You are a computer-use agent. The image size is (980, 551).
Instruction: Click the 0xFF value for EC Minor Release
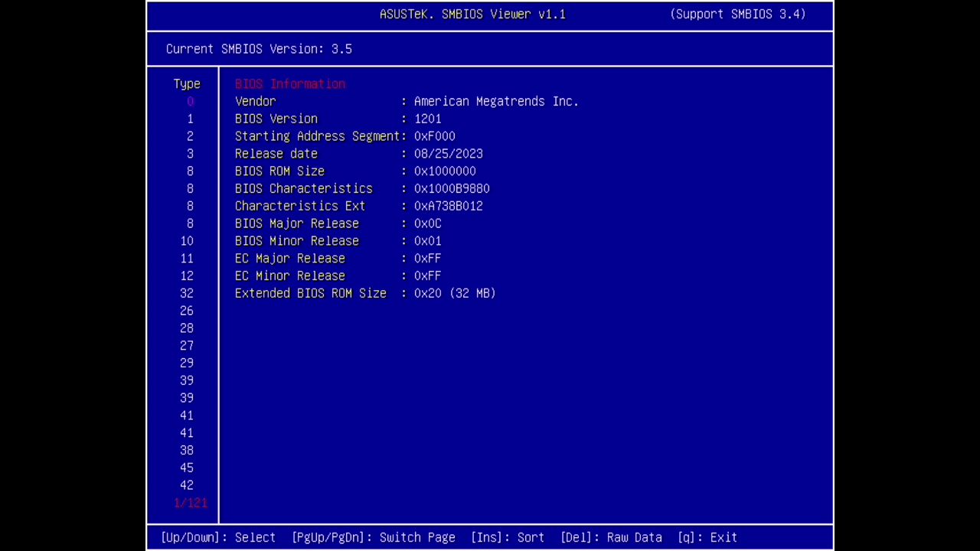point(427,275)
